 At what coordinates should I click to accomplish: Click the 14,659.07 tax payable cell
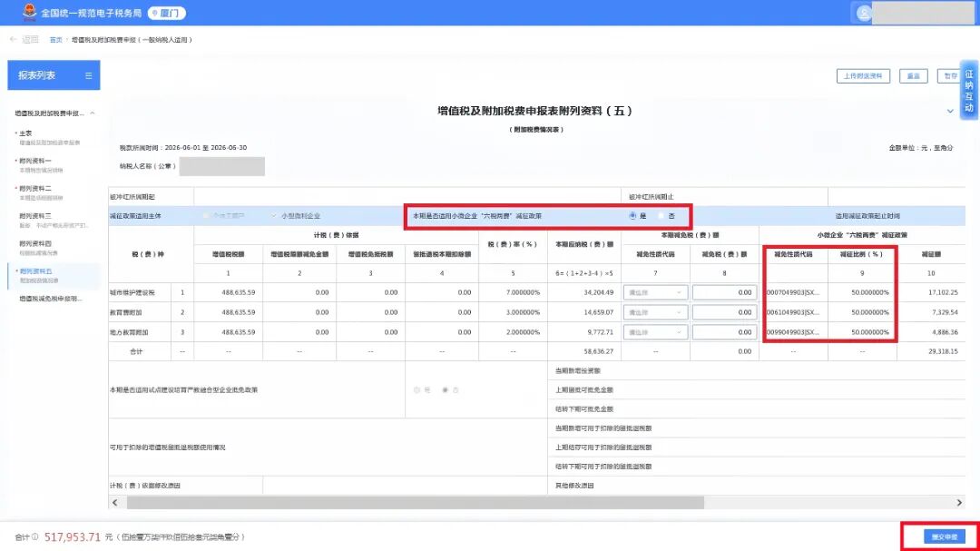[x=583, y=312]
